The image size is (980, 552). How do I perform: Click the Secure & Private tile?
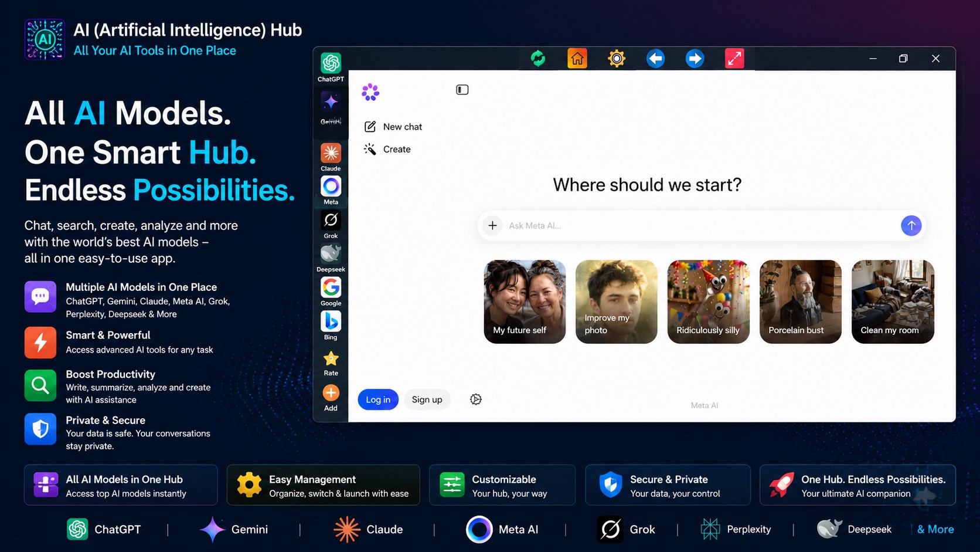[668, 485]
